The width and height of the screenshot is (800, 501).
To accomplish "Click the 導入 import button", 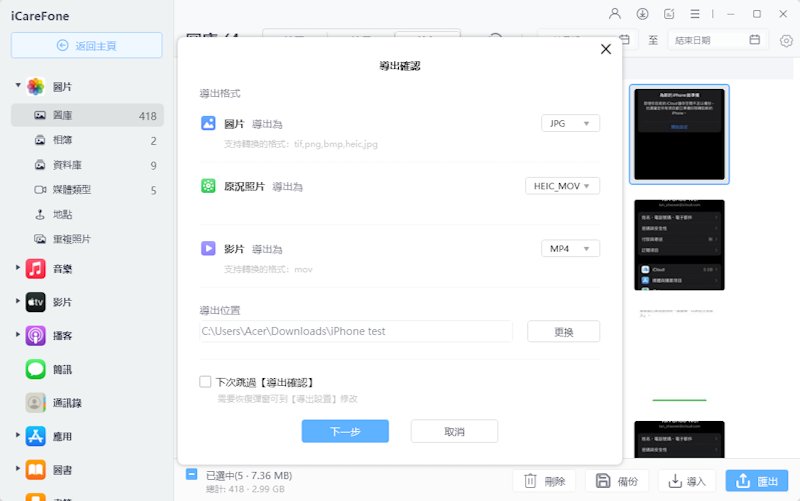I will [687, 481].
